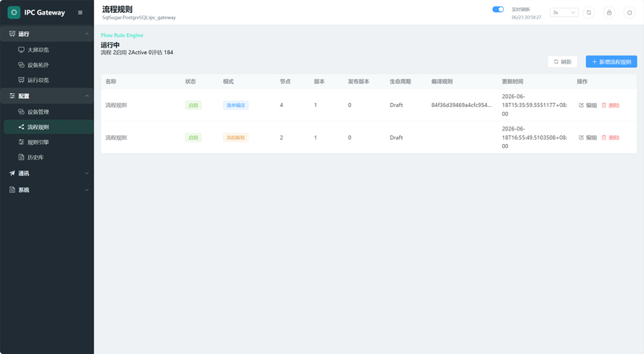Viewport: 644px width, 354px height.
Task: Click the 状态 column header
Action: click(191, 81)
